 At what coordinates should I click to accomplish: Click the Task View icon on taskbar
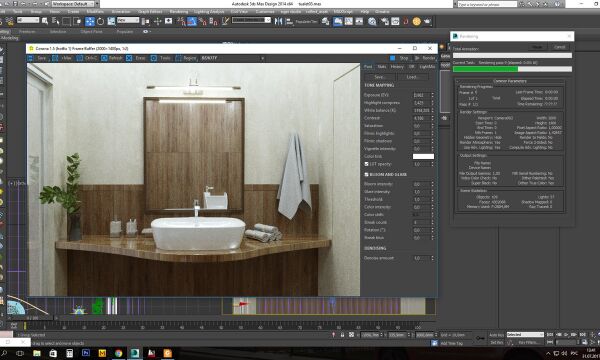pos(20,353)
